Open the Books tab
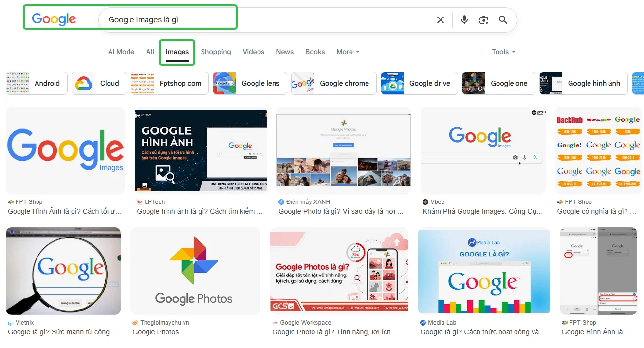 (x=315, y=52)
